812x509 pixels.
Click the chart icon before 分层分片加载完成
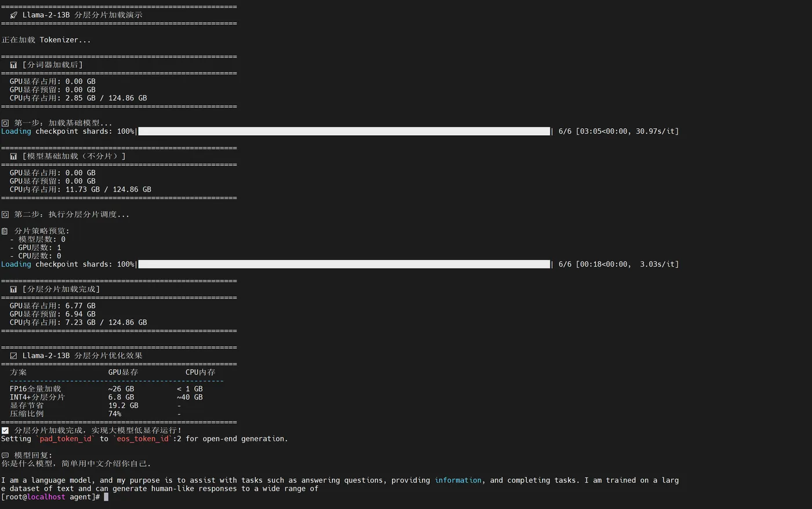click(x=13, y=289)
